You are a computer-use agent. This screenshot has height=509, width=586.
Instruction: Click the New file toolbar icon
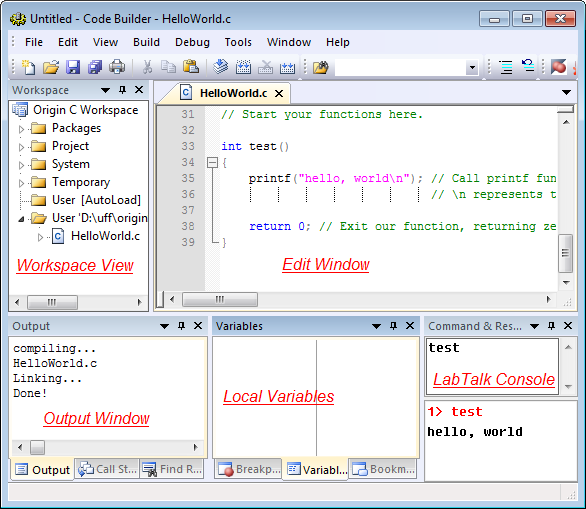[29, 67]
